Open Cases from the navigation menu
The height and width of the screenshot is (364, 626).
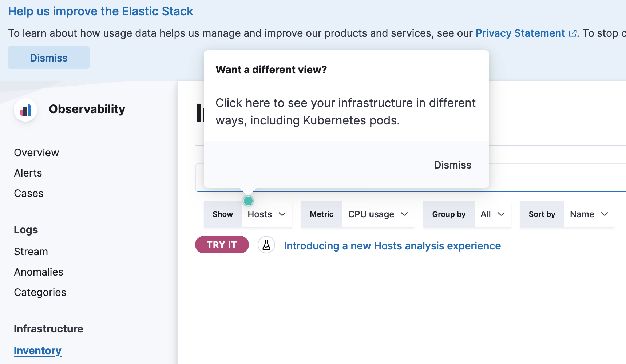point(28,193)
